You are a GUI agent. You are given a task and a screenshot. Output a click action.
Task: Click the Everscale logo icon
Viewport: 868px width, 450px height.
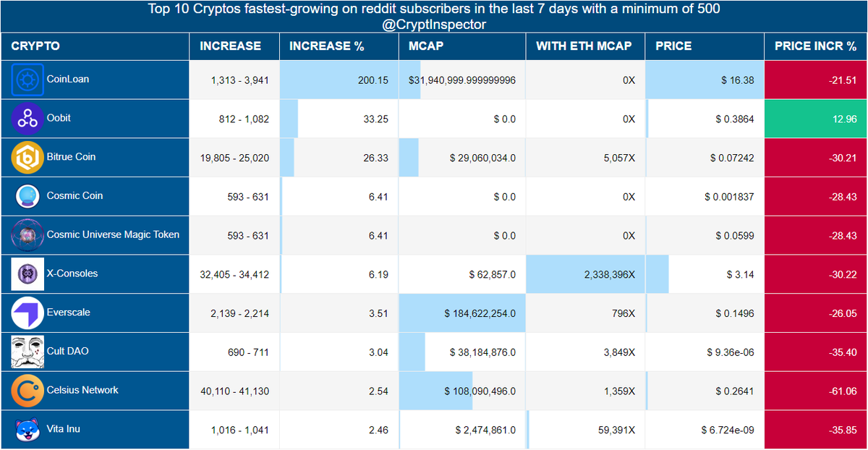click(x=27, y=313)
